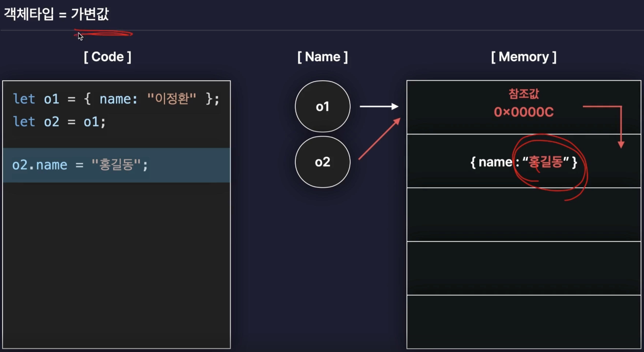
Task: Click the red underline scribble under 가변값
Action: click(103, 33)
